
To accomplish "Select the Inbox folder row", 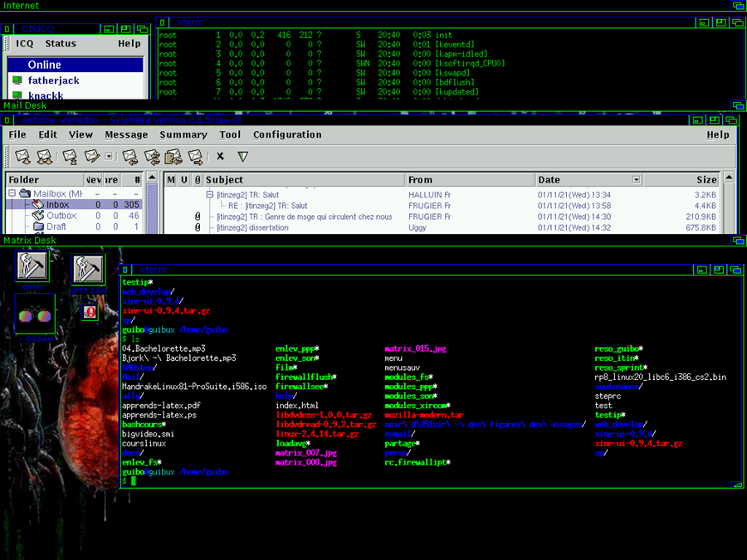I will (75, 204).
